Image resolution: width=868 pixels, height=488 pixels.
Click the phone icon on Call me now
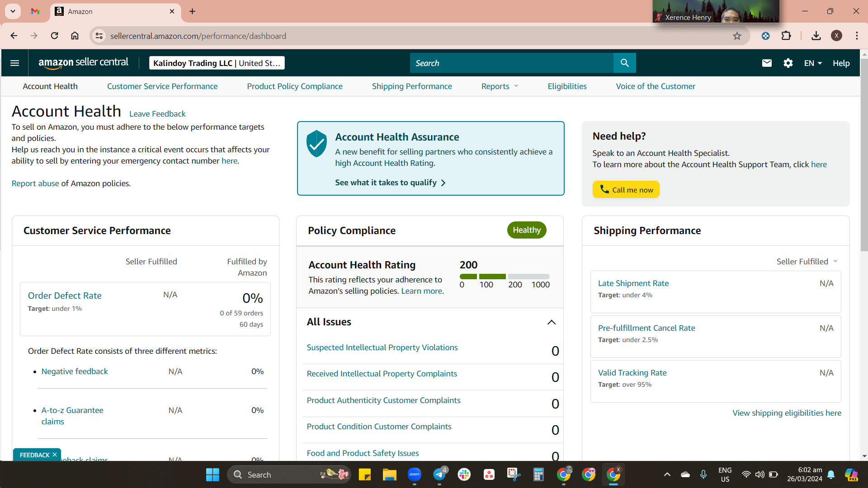coord(604,189)
